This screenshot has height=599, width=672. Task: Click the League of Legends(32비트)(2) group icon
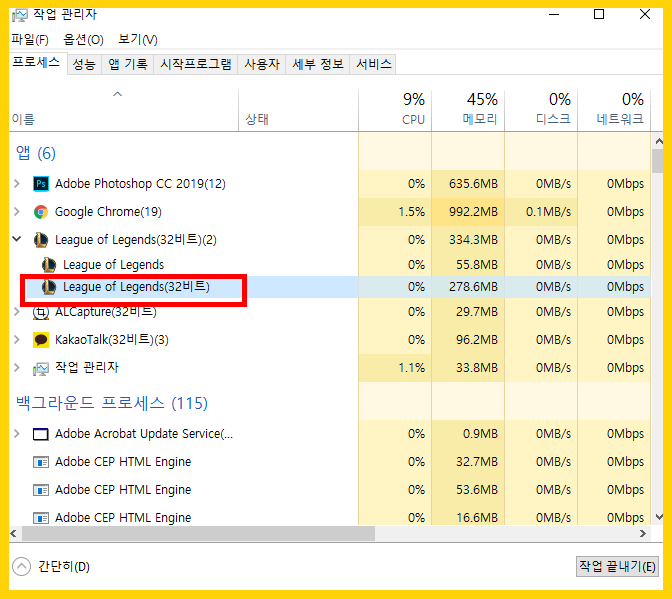point(41,240)
